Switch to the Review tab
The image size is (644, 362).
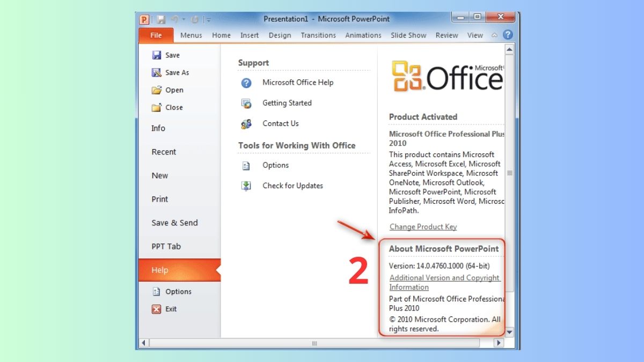[447, 35]
